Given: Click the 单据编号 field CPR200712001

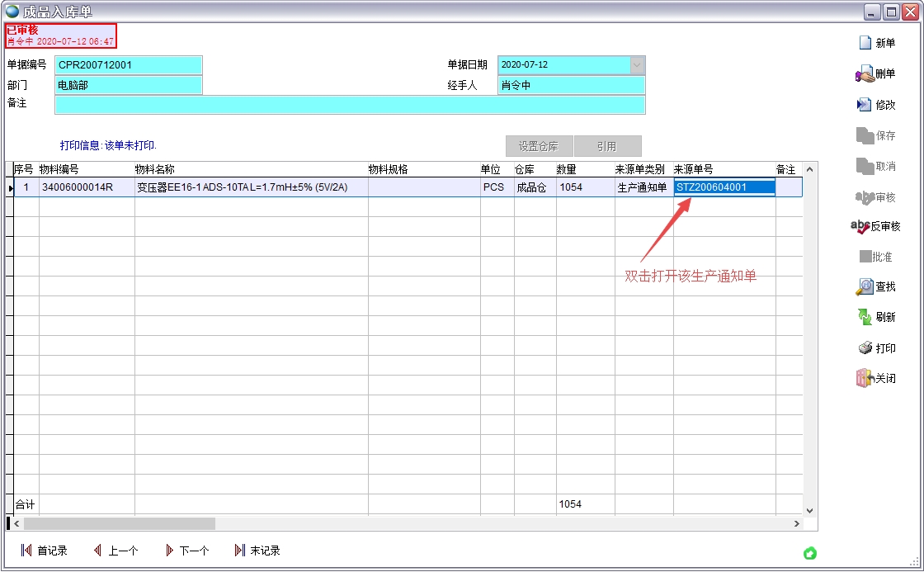Looking at the screenshot, I should click(128, 65).
